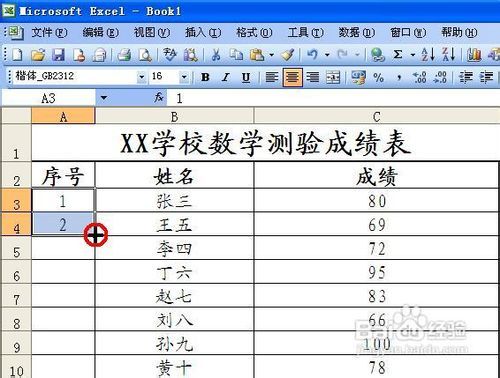Click the Name Box showing A3
The height and width of the screenshot is (378, 500).
point(49,98)
